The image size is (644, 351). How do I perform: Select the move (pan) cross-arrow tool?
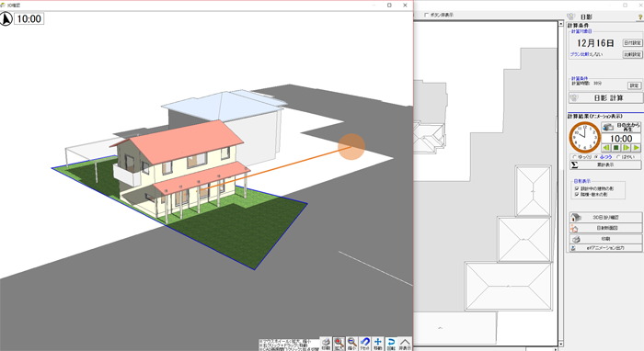pyautogui.click(x=378, y=344)
